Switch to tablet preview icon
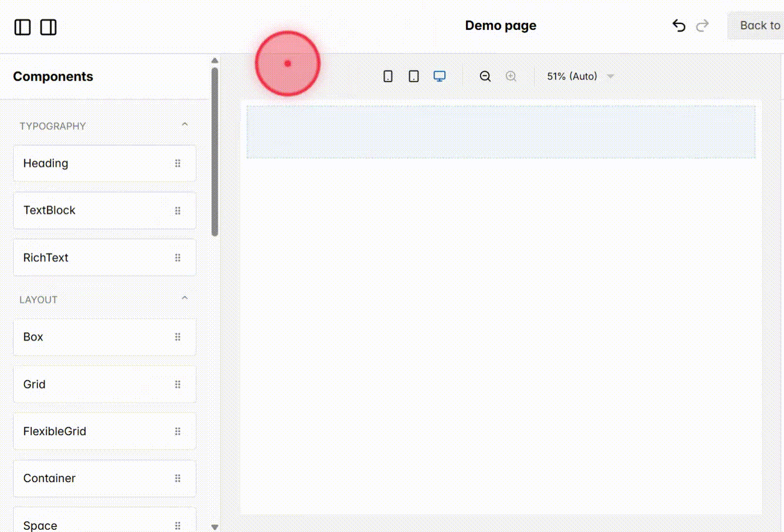784x532 pixels. pyautogui.click(x=413, y=76)
